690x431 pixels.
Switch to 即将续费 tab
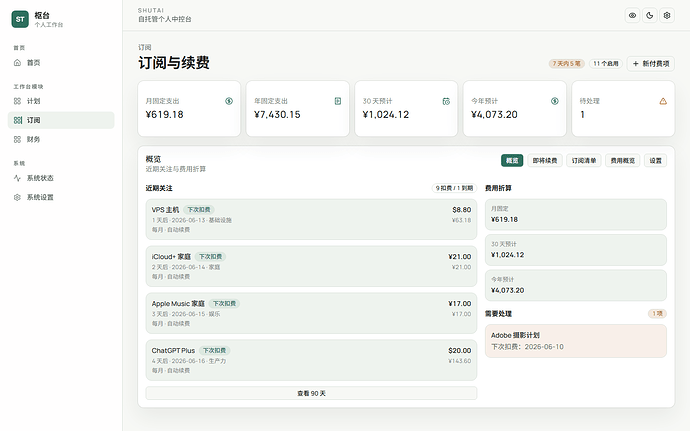[545, 161]
